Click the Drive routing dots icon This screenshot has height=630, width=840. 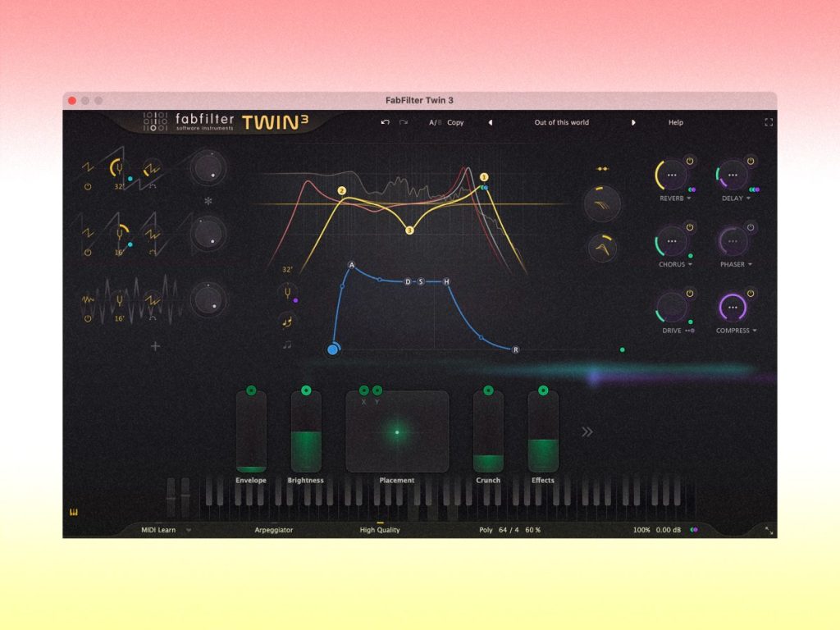[x=690, y=331]
